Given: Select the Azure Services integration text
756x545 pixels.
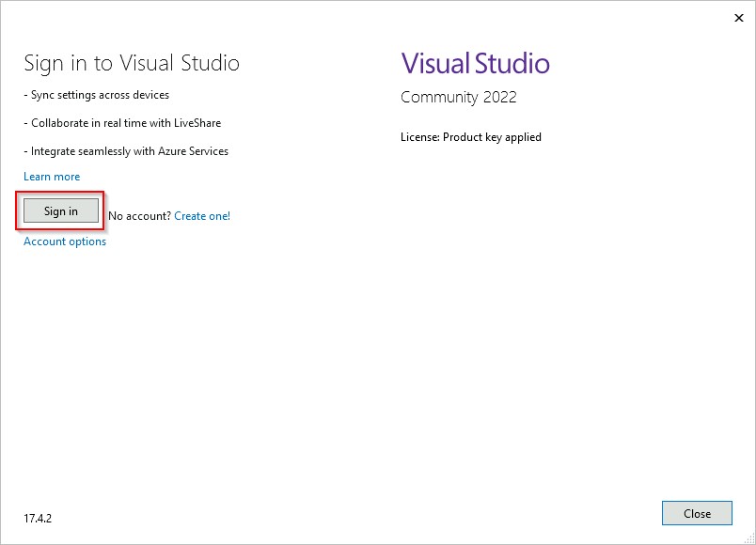Looking at the screenshot, I should (126, 151).
